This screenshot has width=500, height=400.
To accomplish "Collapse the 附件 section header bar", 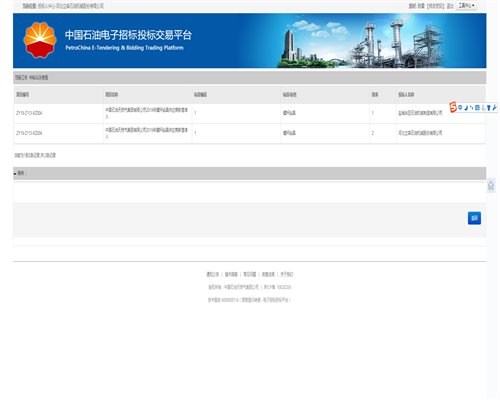I will (249, 173).
